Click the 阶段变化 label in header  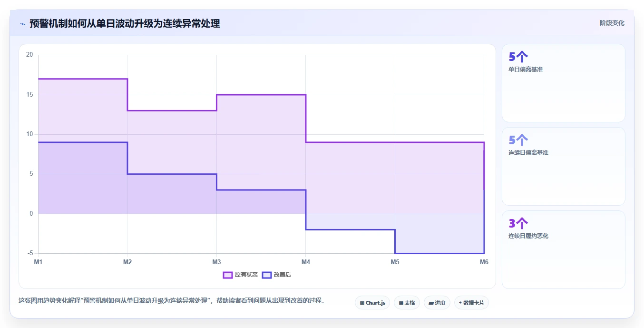[612, 23]
